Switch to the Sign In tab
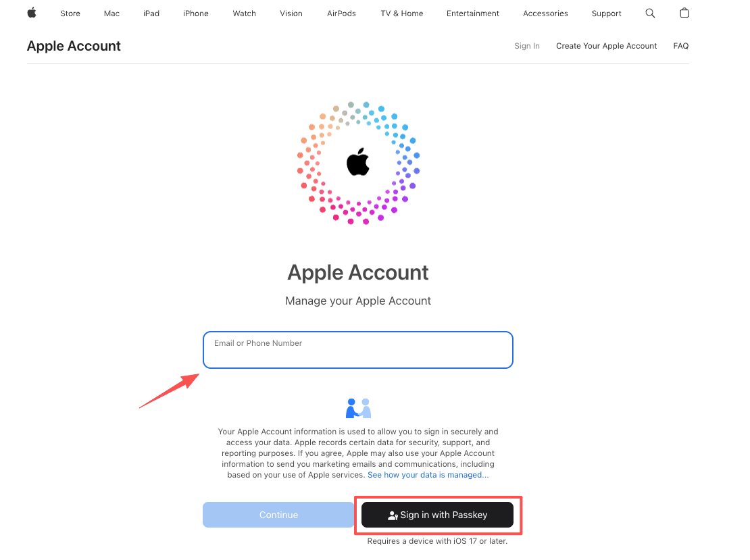The height and width of the screenshot is (560, 750). pyautogui.click(x=526, y=45)
